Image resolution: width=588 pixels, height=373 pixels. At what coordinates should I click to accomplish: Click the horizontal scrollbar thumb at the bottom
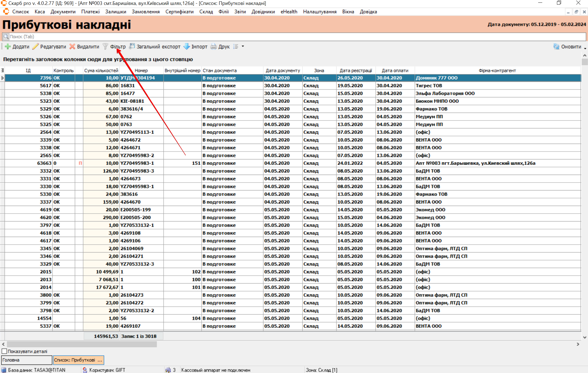pyautogui.click(x=82, y=344)
